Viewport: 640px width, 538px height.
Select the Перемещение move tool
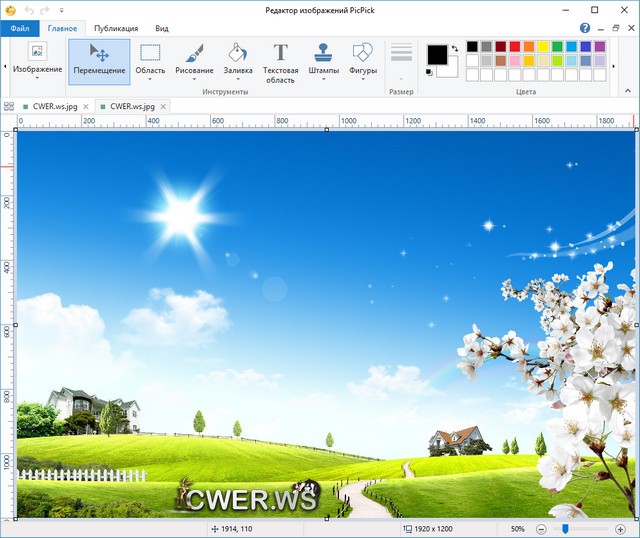99,60
